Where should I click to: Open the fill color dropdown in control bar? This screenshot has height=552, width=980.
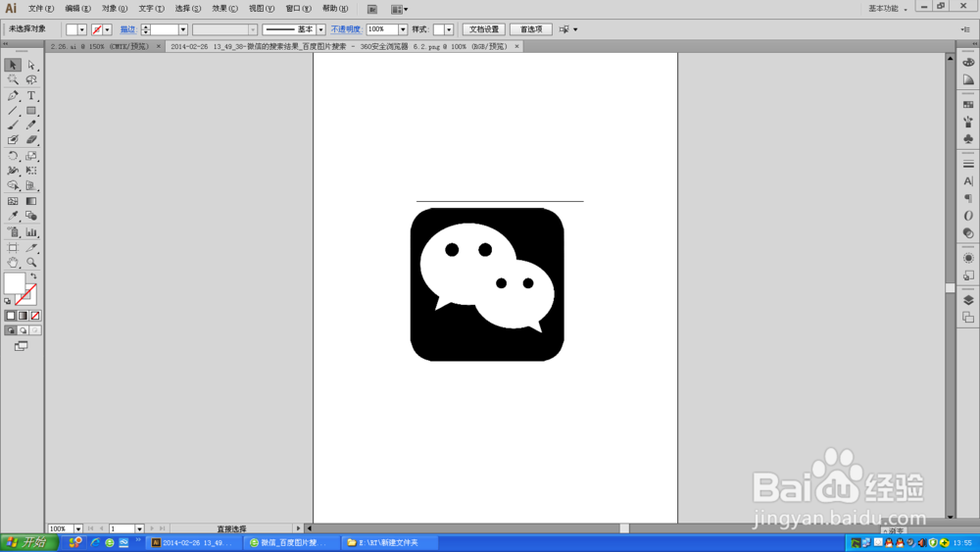(82, 29)
